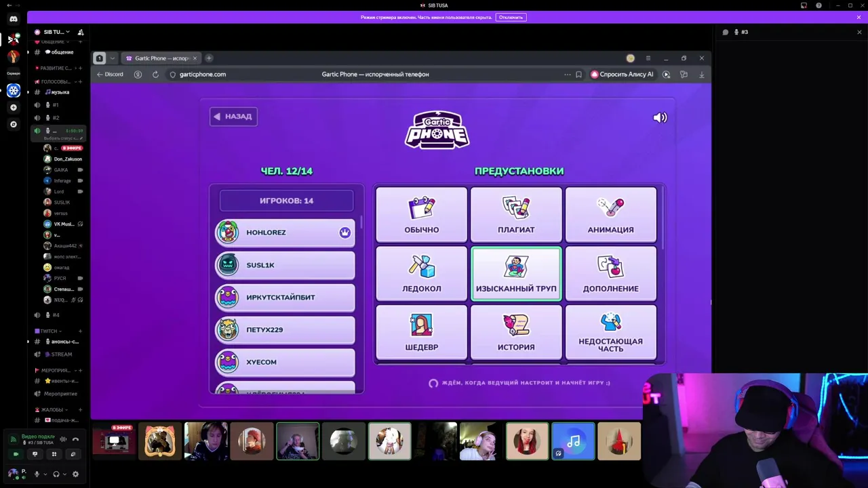Select the Дополнение preset card
Screen dimensions: 868x488
610,273
